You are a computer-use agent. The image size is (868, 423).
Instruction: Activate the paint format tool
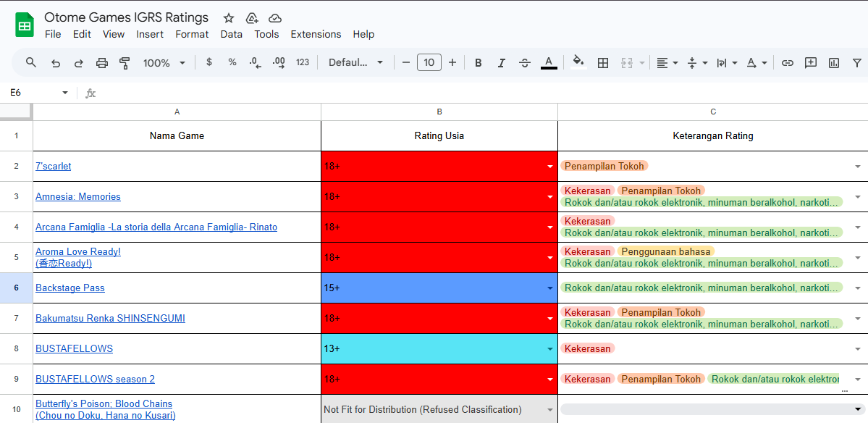tap(125, 62)
